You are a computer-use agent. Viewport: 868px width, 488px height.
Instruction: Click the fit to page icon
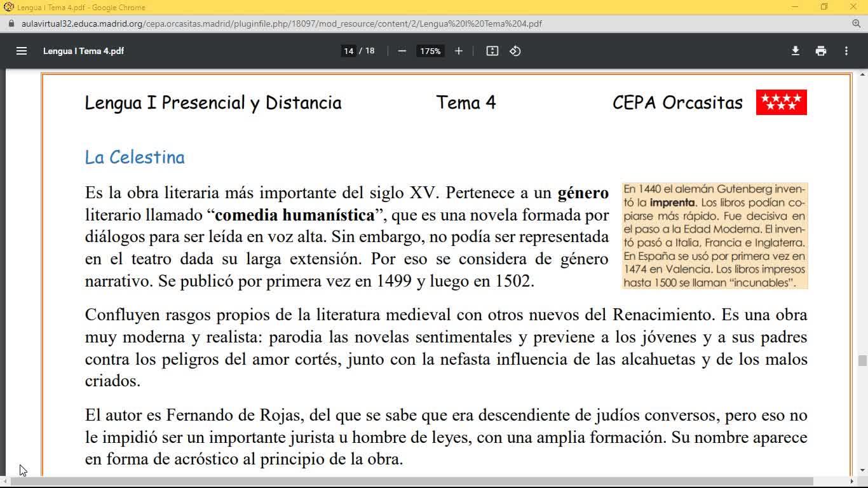pos(492,51)
